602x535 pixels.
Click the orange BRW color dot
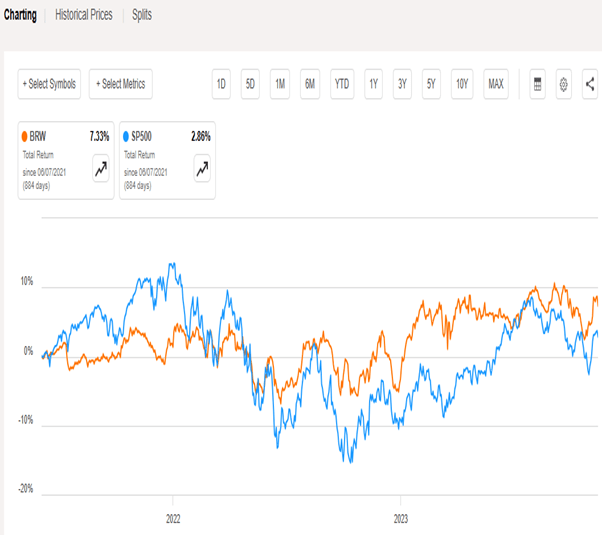tap(25, 134)
